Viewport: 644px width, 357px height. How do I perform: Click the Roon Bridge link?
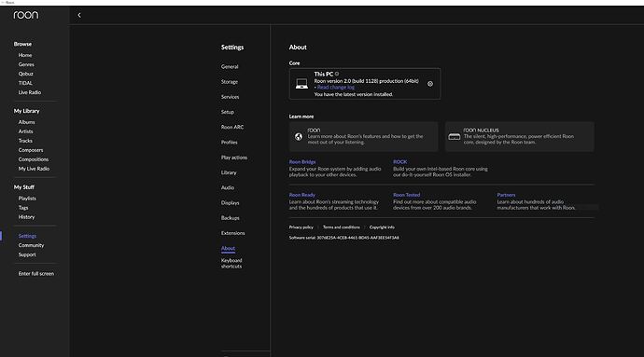point(302,162)
